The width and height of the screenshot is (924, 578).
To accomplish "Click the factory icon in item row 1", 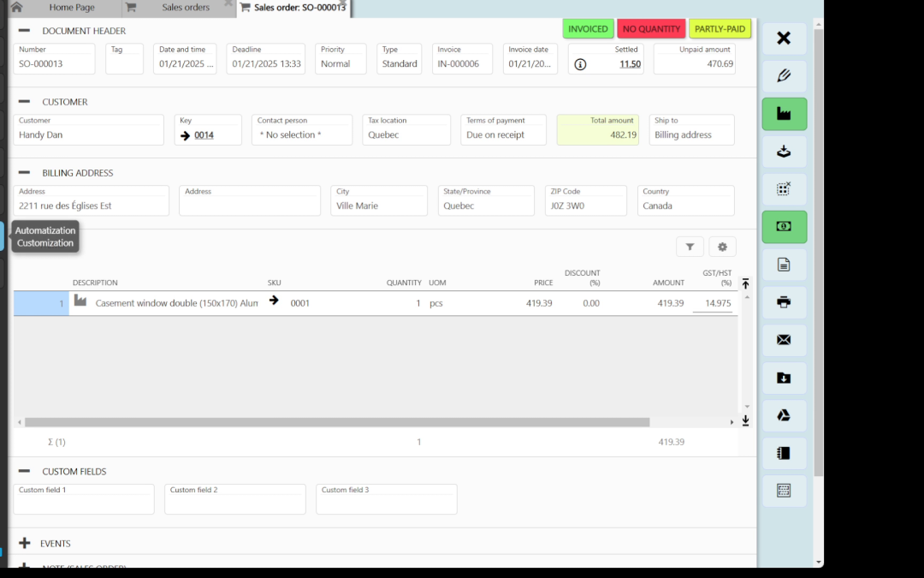I will click(80, 301).
